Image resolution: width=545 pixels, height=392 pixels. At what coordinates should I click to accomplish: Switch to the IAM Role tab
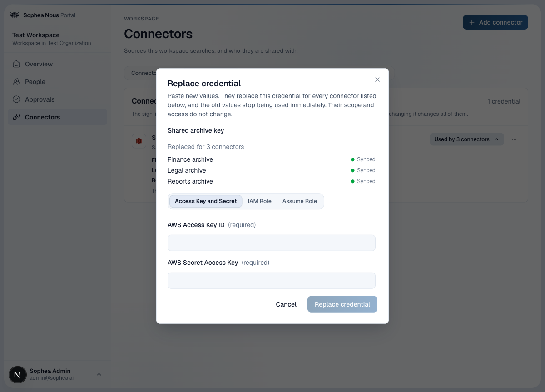point(260,201)
